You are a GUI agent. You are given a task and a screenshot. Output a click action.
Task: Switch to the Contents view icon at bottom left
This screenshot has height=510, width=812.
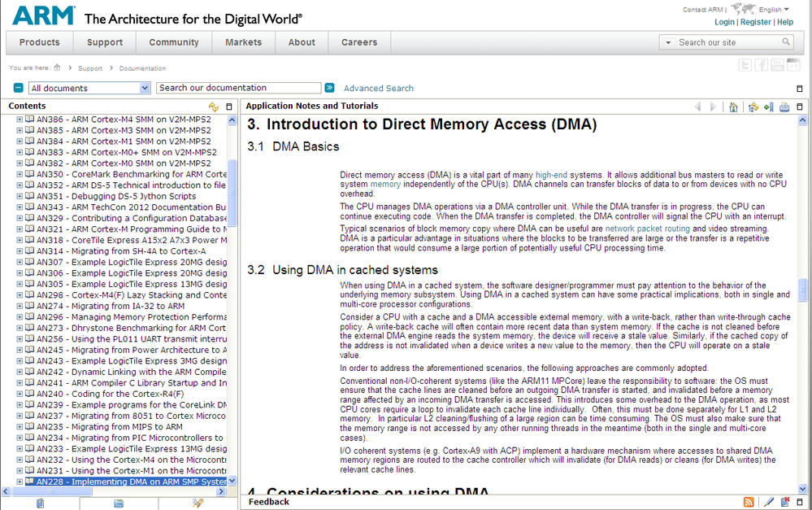[40, 503]
